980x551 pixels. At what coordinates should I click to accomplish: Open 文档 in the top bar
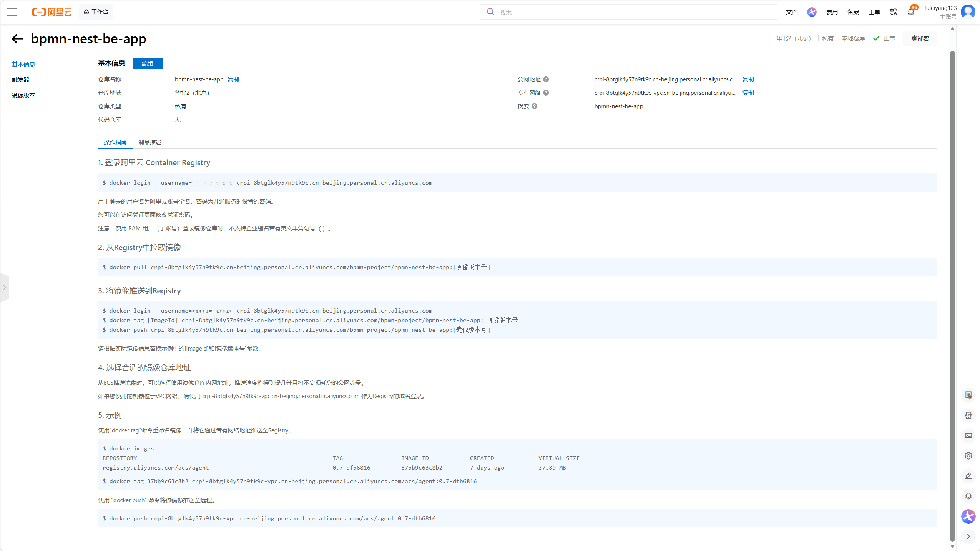pos(792,12)
